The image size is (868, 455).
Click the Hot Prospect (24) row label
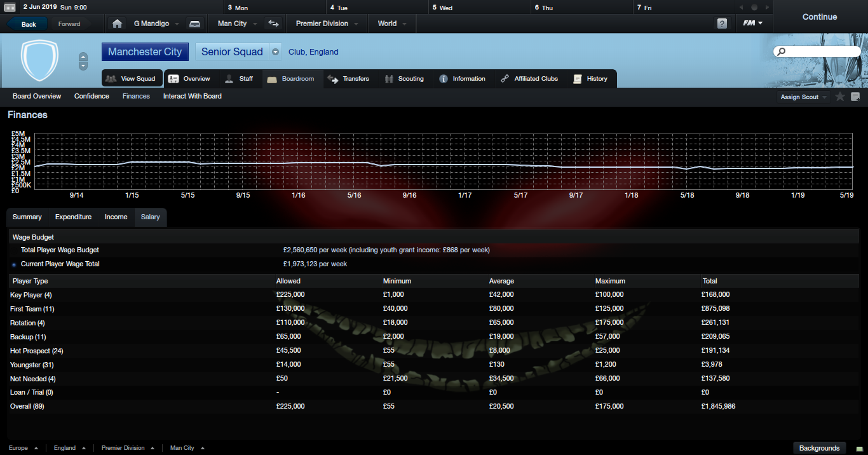click(37, 351)
